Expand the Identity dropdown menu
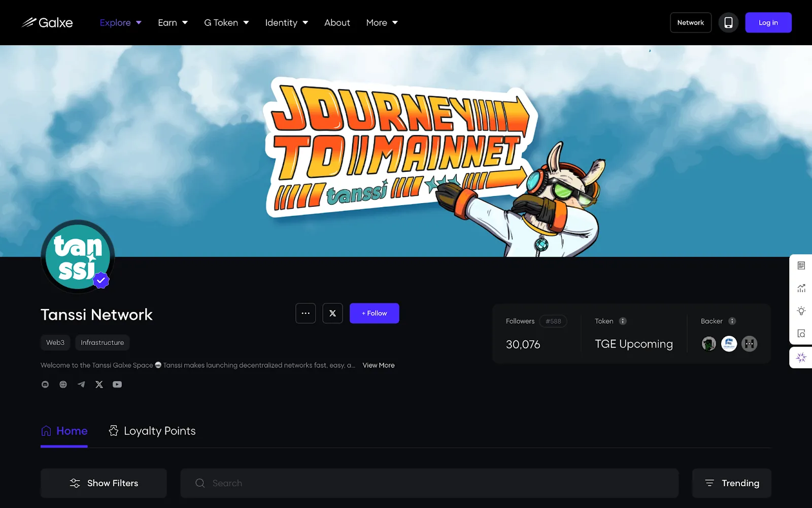This screenshot has width=812, height=508. [x=287, y=23]
